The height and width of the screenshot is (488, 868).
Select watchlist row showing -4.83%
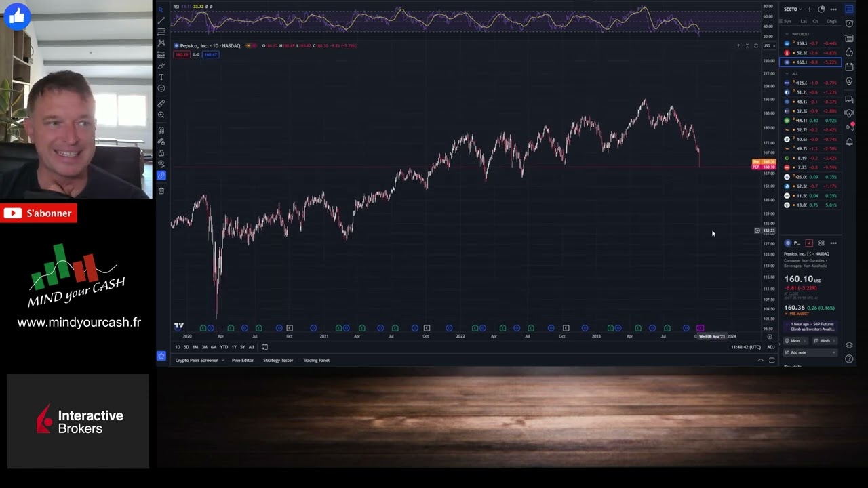[811, 53]
